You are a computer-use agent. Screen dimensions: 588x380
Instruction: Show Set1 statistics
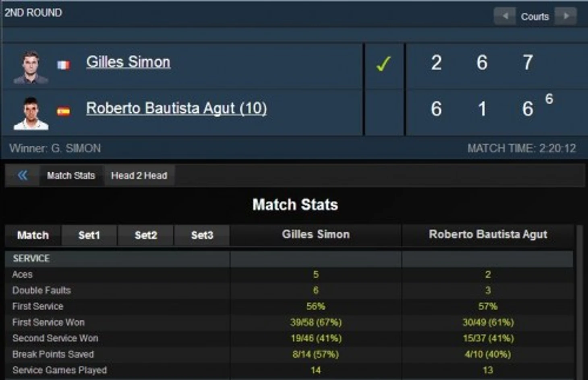pos(89,235)
